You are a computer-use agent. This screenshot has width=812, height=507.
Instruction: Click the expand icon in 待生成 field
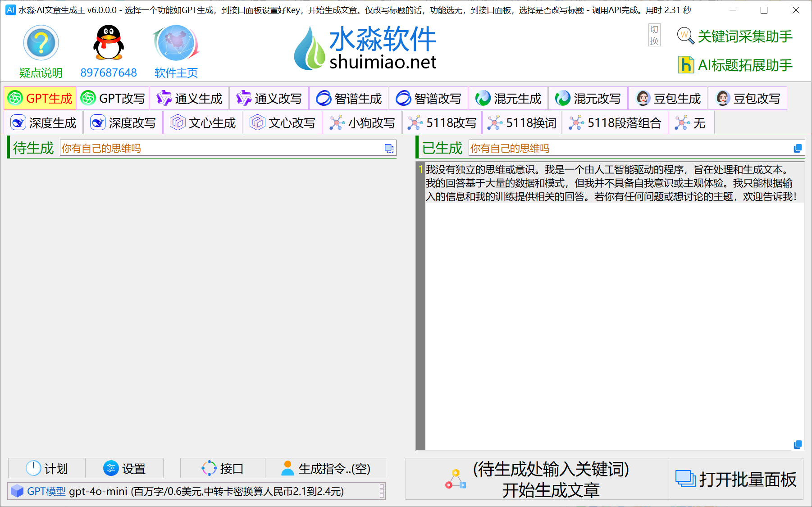[x=389, y=148]
